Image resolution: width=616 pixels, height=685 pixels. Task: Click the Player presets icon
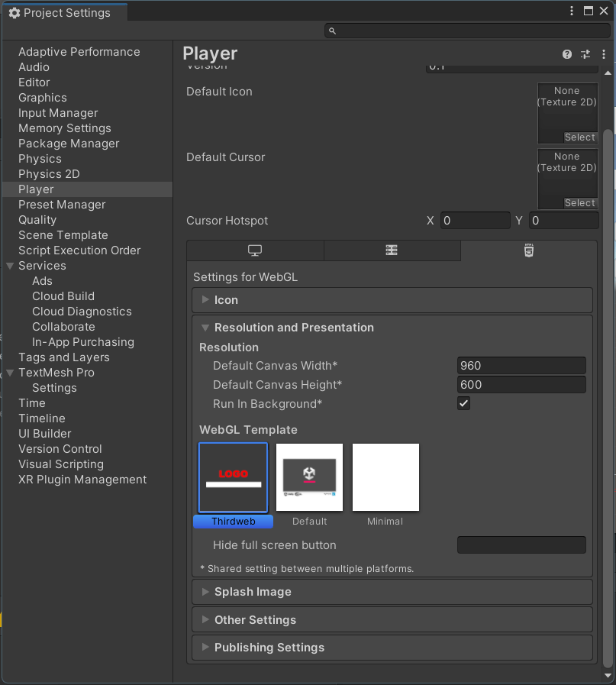coord(585,54)
